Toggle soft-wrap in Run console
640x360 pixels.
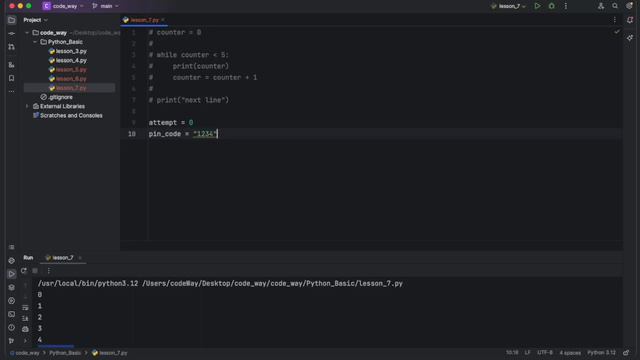tap(25, 307)
